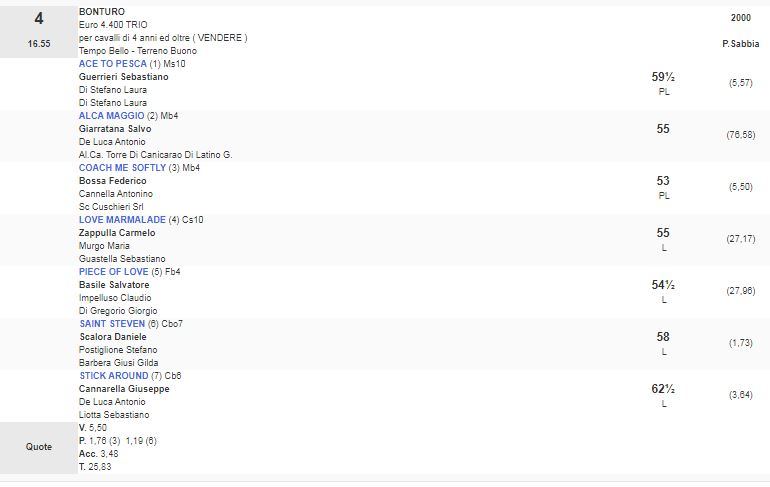The width and height of the screenshot is (770, 487).
Task: Open the STICK AROUND horse link
Action: coord(113,376)
